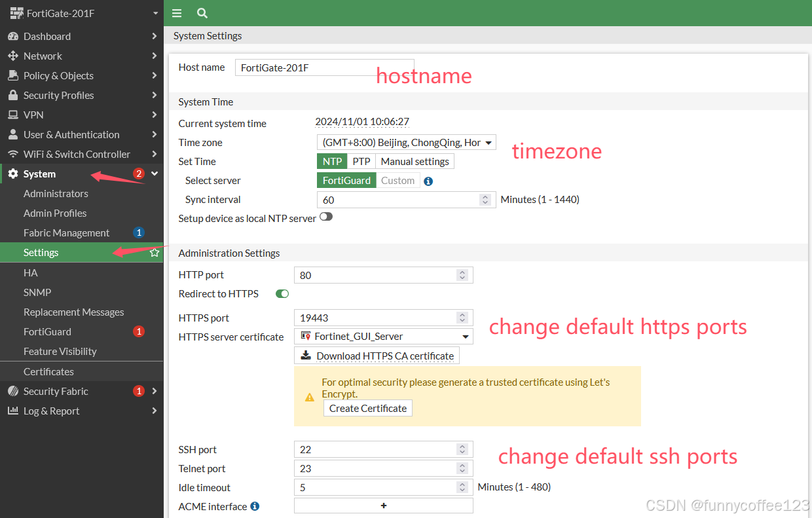812x518 pixels.
Task: Open the Time zone dropdown
Action: point(407,142)
